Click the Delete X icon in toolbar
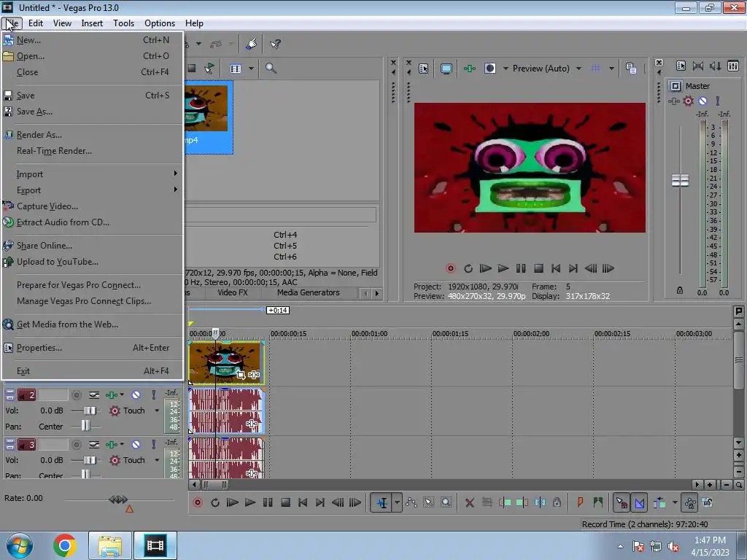 click(x=469, y=502)
